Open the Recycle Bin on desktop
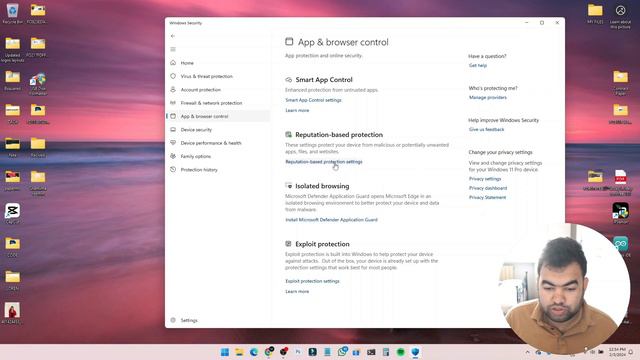Image resolution: width=640 pixels, height=360 pixels. click(12, 13)
